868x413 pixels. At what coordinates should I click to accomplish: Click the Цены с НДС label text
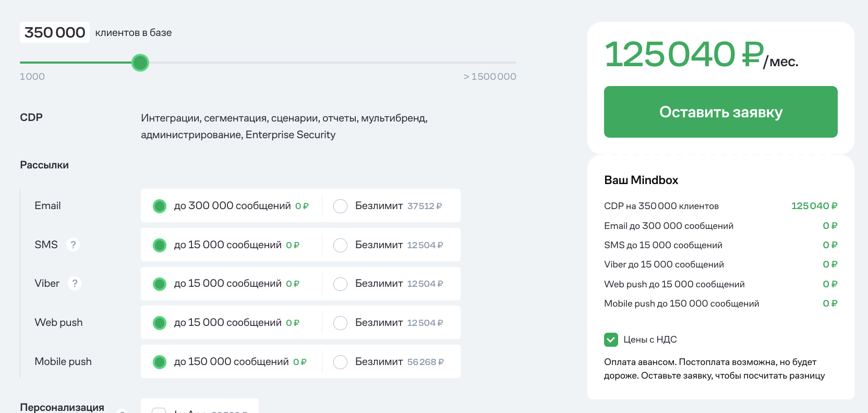tap(650, 339)
